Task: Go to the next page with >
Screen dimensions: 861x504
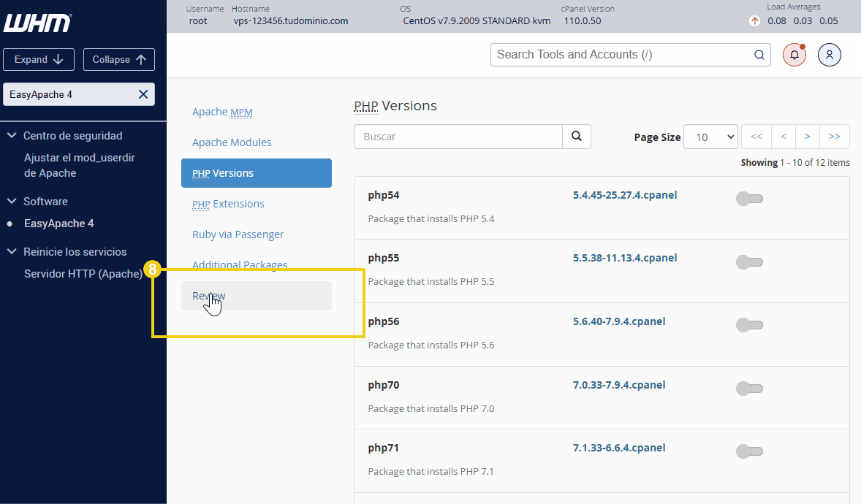Action: pos(807,137)
